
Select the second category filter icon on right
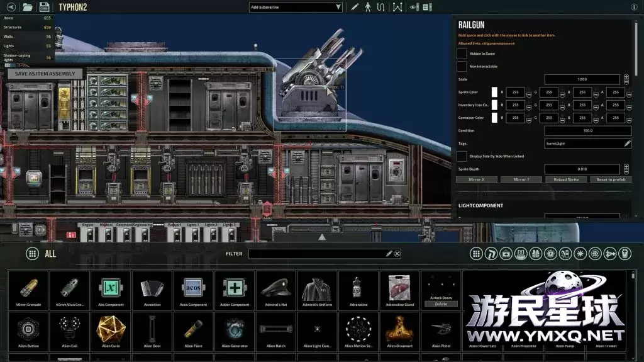pos(491,254)
